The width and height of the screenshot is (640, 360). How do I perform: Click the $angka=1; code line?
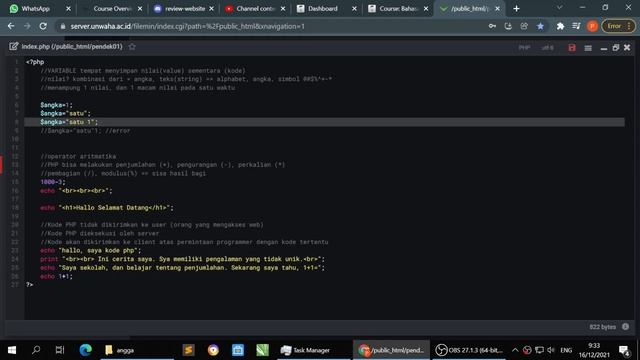[x=56, y=105]
